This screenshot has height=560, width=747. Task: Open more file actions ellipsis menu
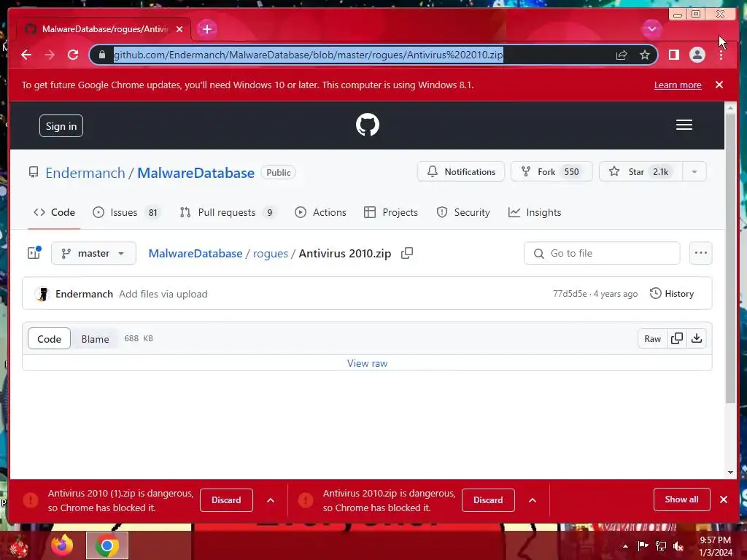click(700, 253)
